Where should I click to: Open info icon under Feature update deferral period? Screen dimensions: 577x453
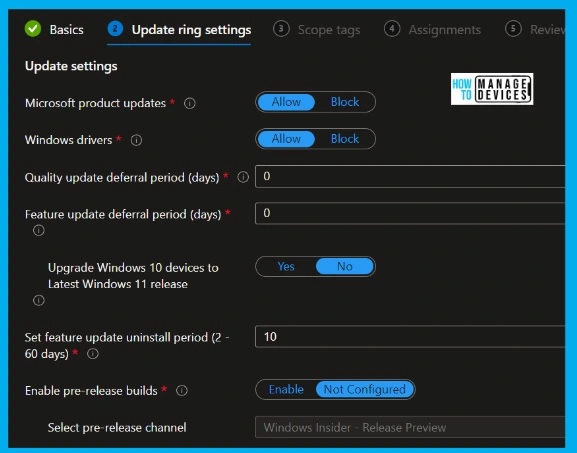tap(39, 230)
